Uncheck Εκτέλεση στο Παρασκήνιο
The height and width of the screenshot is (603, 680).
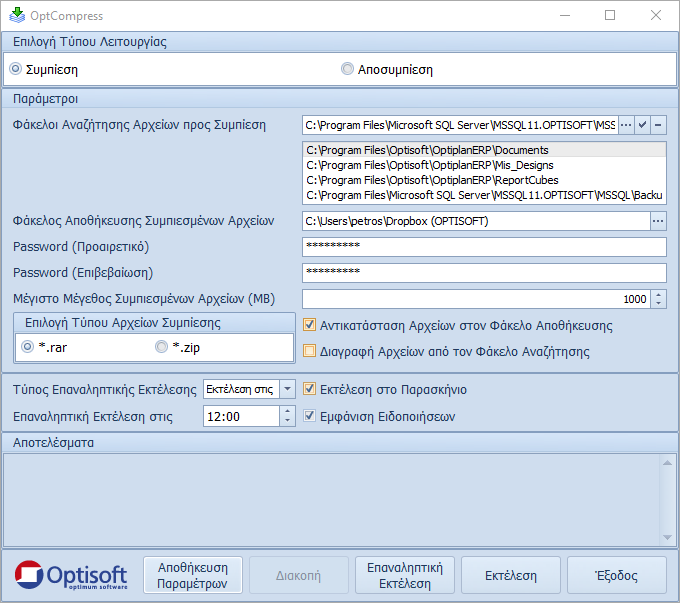310,389
